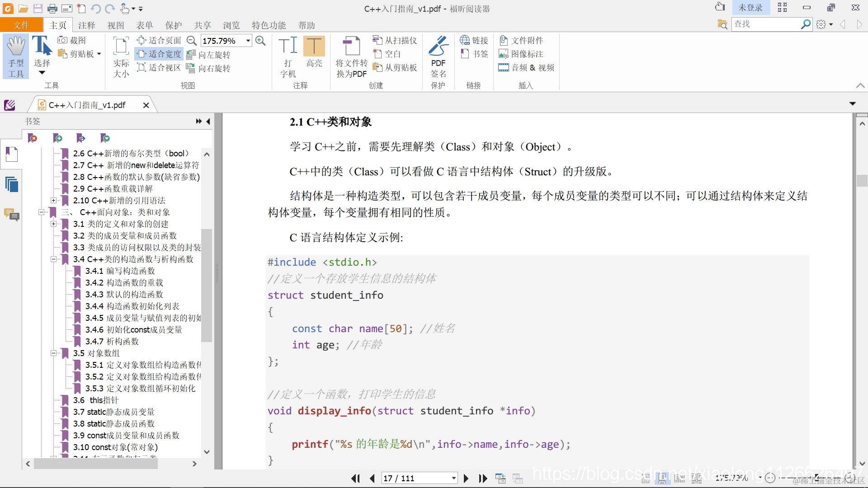Open the zoom percentage dropdown

click(248, 41)
